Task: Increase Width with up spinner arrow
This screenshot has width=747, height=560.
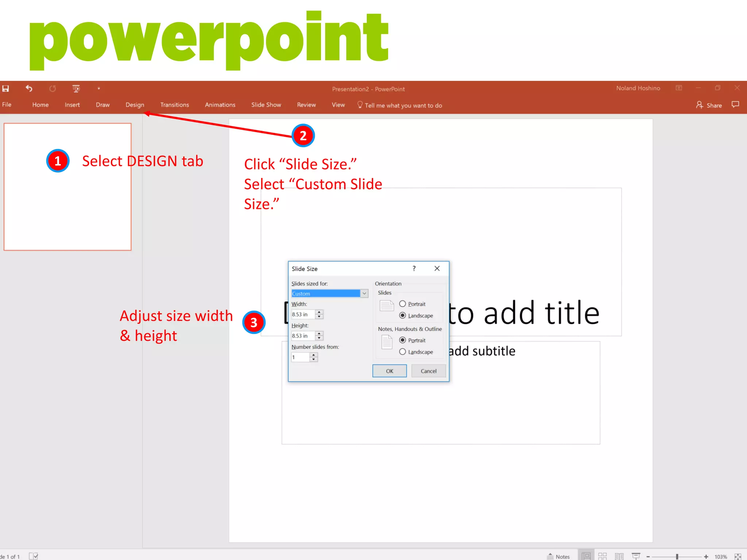Action: click(x=319, y=312)
